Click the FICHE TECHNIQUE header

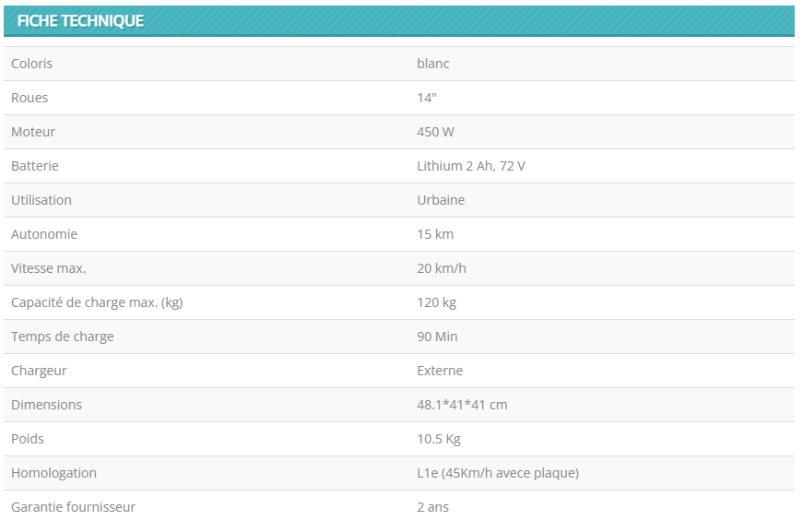(x=80, y=21)
